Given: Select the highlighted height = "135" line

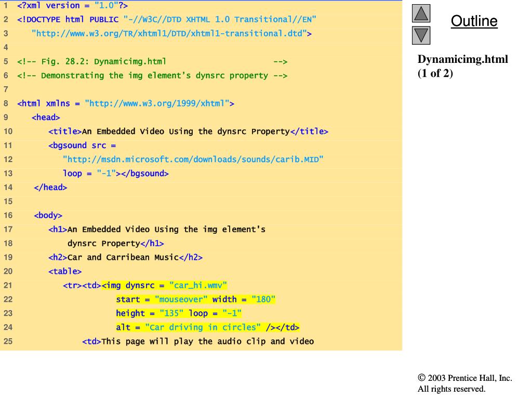Looking at the screenshot, I should click(x=179, y=313).
